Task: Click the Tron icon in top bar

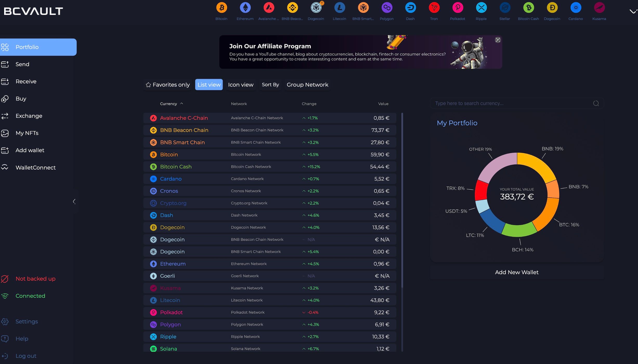Action: pyautogui.click(x=434, y=8)
